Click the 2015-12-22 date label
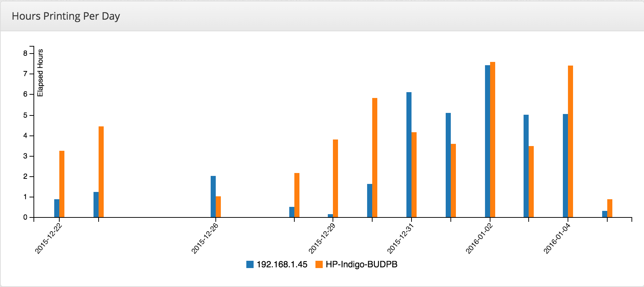644x287 pixels. [x=49, y=239]
